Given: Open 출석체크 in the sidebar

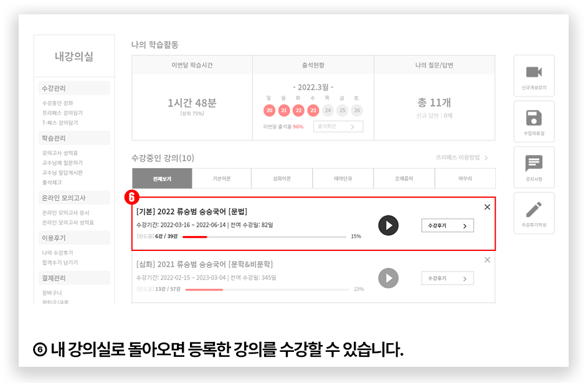Looking at the screenshot, I should [52, 182].
